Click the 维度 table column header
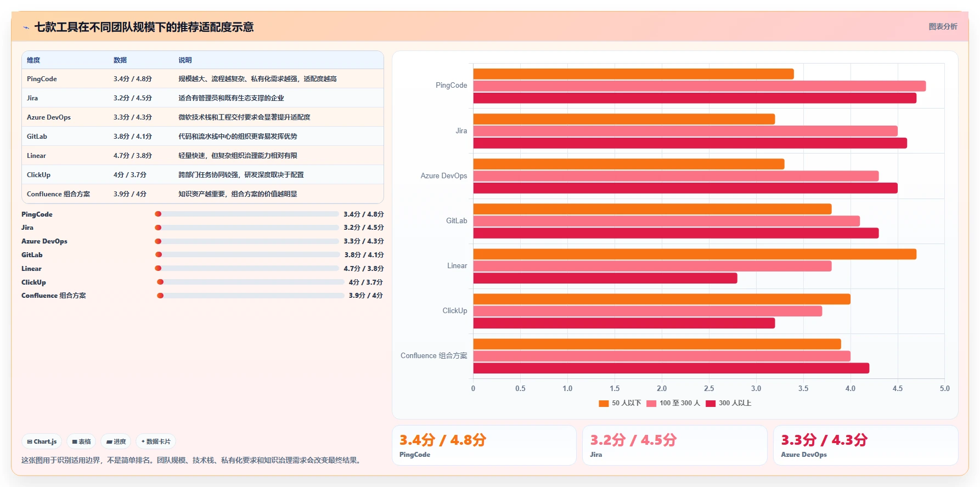The image size is (980, 487). pyautogui.click(x=33, y=60)
